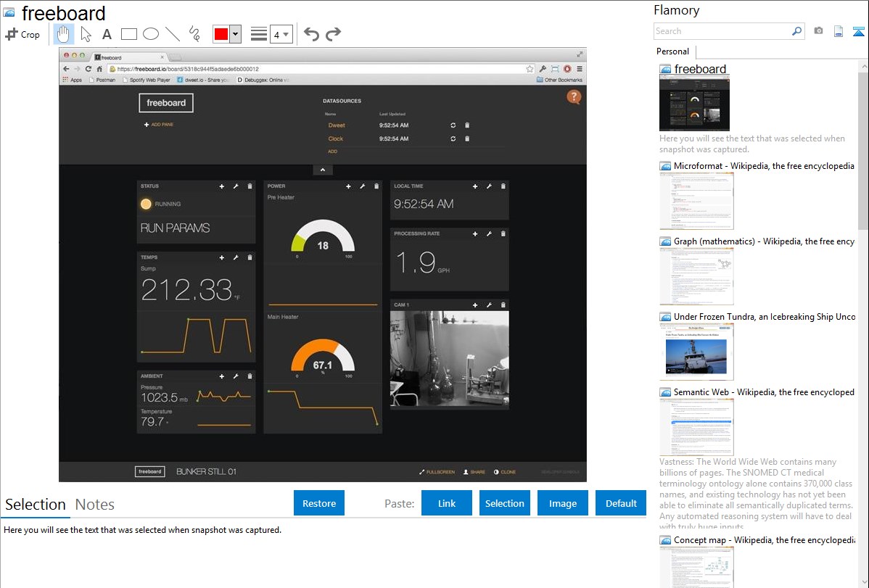Click refresh icon on the Dweet datasource row
The width and height of the screenshot is (869, 588).
click(453, 125)
